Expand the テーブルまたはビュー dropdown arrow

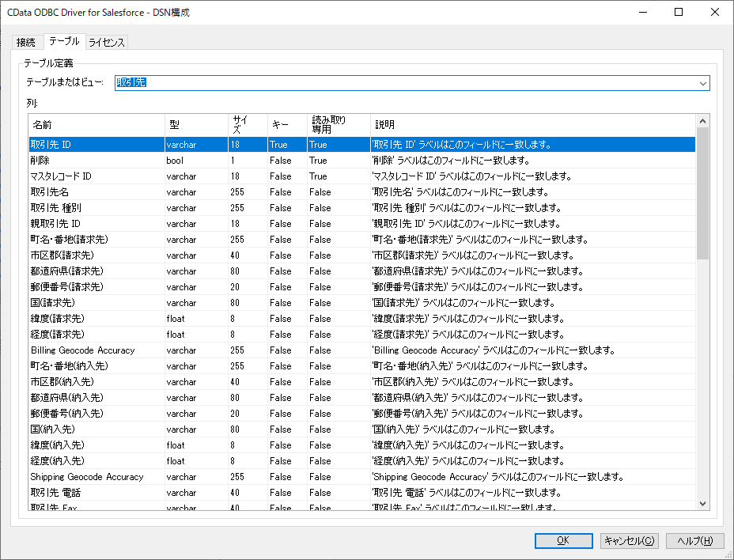coord(702,83)
